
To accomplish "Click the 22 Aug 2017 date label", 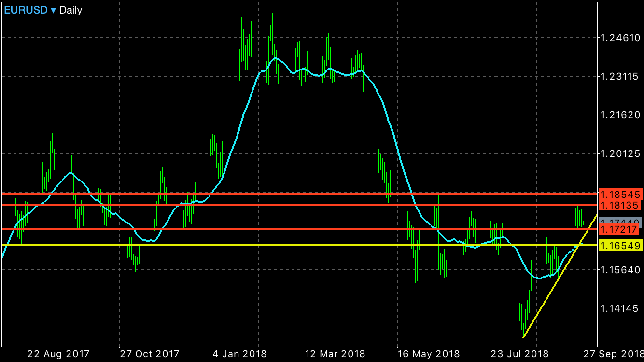I will 58,354.
